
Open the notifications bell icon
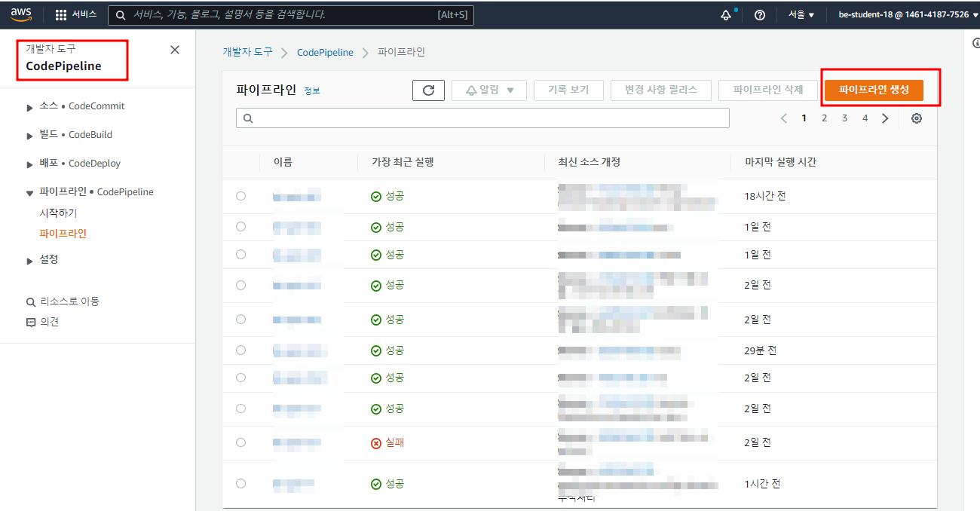(x=727, y=15)
